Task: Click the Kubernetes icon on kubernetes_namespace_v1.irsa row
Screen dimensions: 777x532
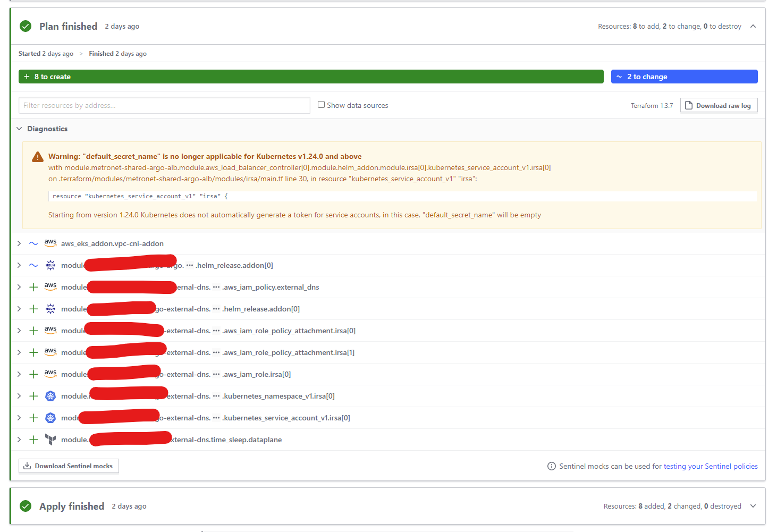Action: [50, 395]
